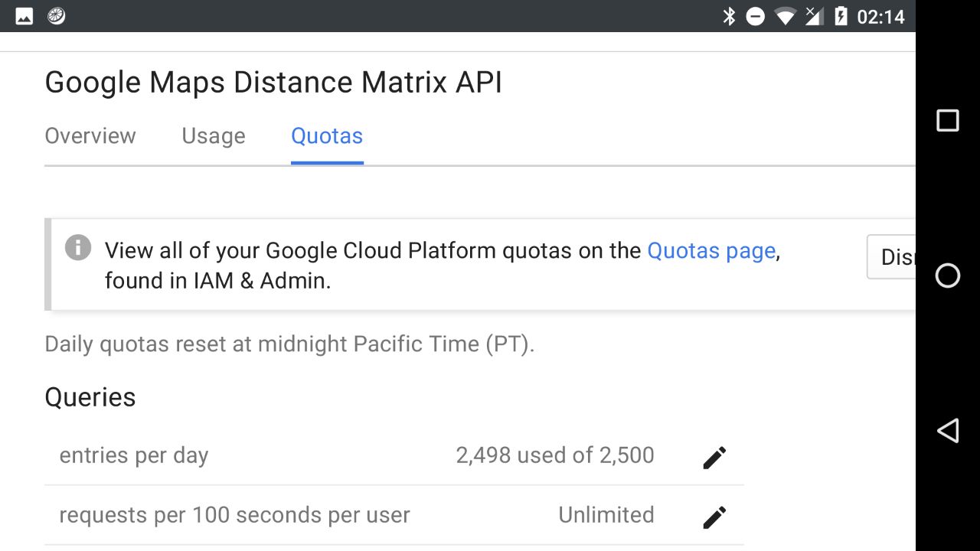980x551 pixels.
Task: Open recent apps with the square button
Action: click(947, 121)
